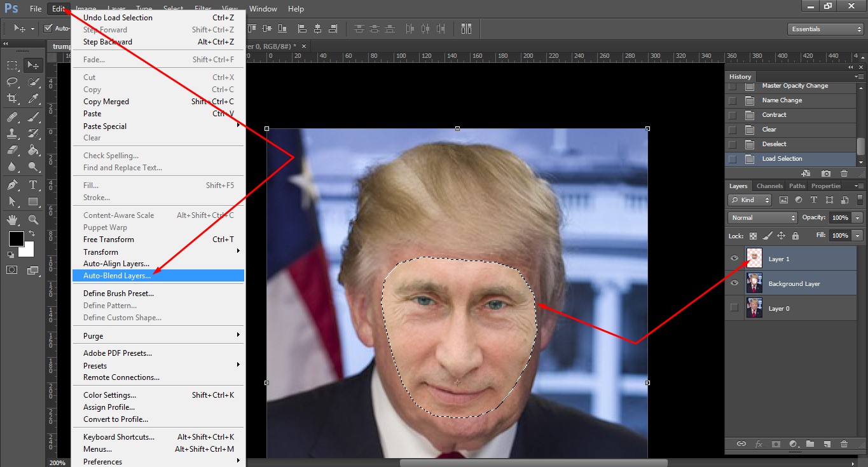The height and width of the screenshot is (467, 868).
Task: Select the Pen tool
Action: [12, 185]
